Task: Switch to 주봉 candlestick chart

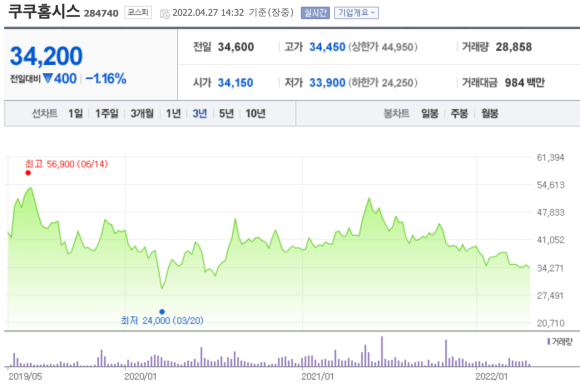Action: (x=459, y=114)
